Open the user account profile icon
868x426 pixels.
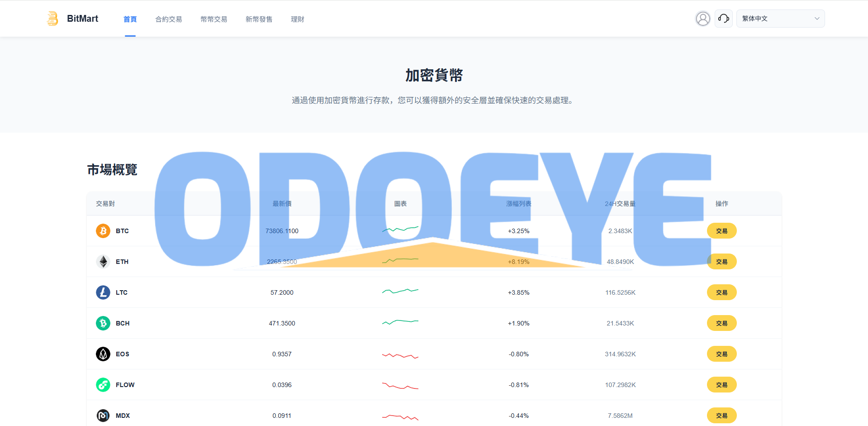(x=702, y=19)
